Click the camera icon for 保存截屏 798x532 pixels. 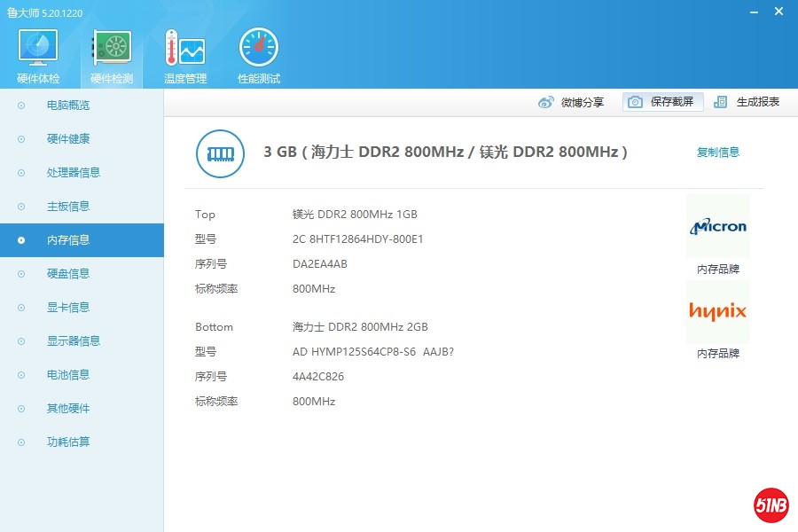pos(635,102)
